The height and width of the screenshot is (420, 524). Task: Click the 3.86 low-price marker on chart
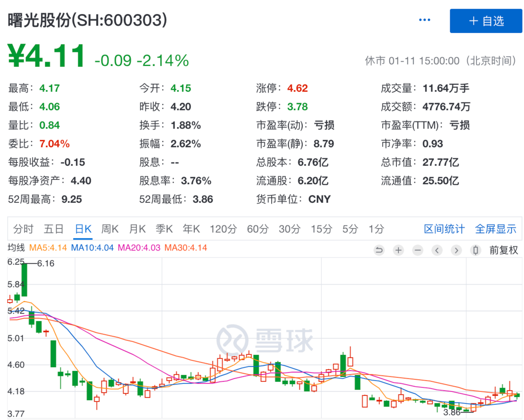(x=452, y=412)
